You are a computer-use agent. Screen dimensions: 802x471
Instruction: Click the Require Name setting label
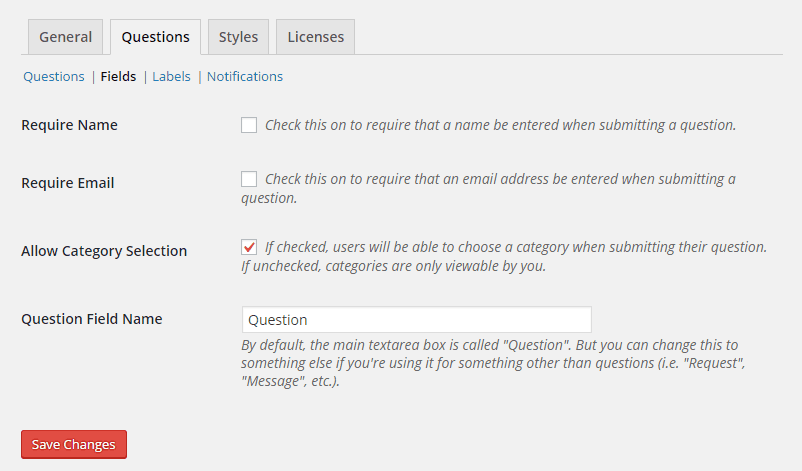pyautogui.click(x=69, y=125)
